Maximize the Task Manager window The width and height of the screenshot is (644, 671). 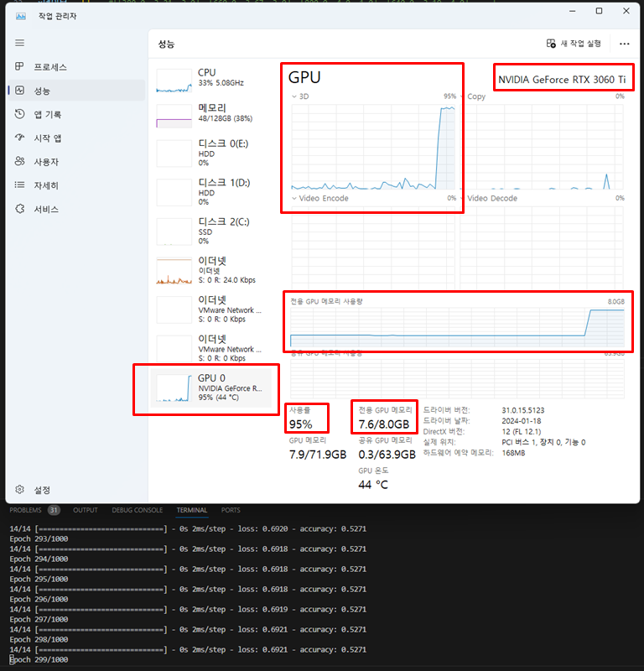tap(599, 11)
